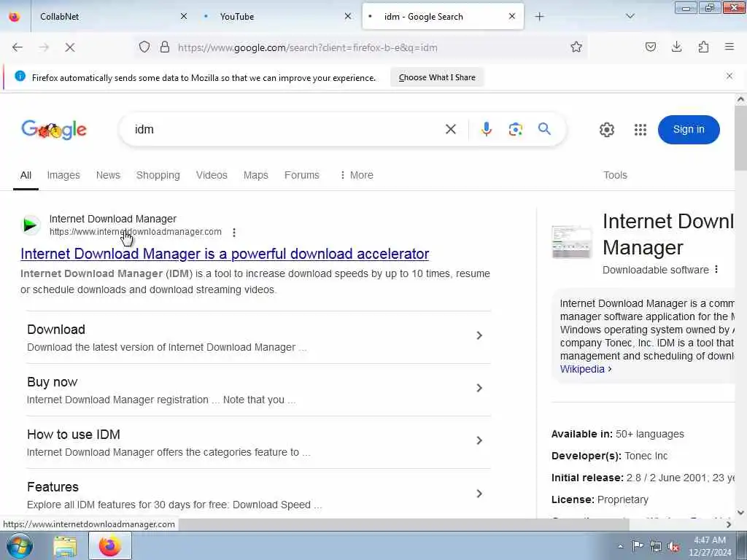Search by image with the camera icon
747x560 pixels.
pos(516,130)
